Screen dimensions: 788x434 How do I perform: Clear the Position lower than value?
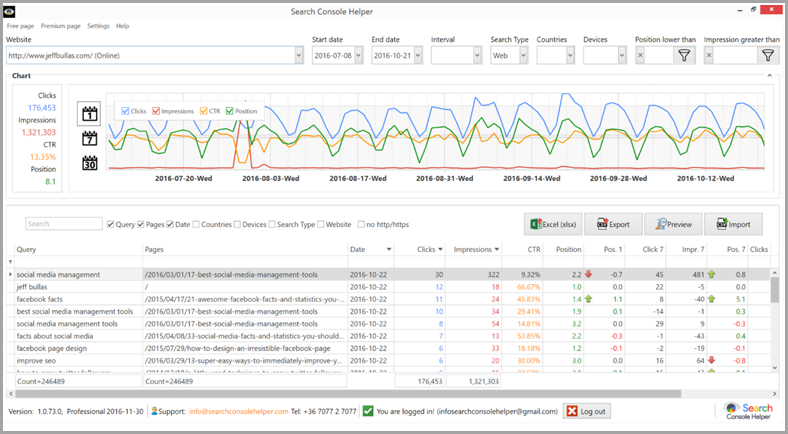tap(640, 55)
